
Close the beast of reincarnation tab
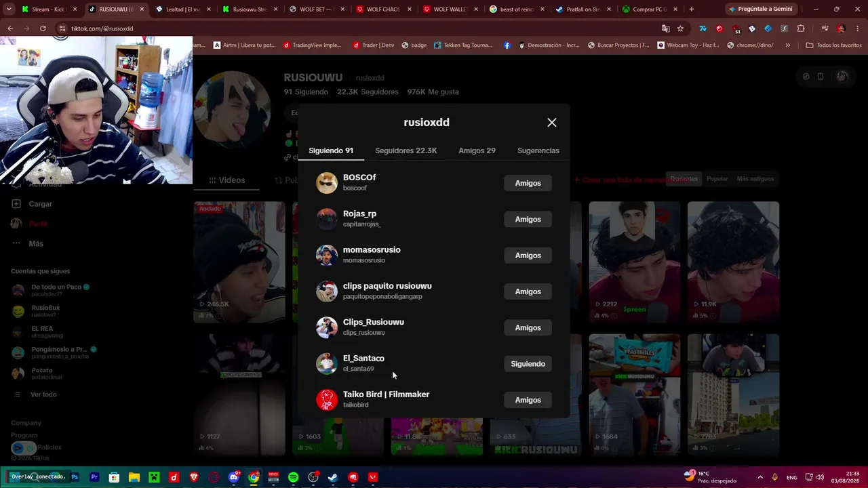click(x=542, y=9)
